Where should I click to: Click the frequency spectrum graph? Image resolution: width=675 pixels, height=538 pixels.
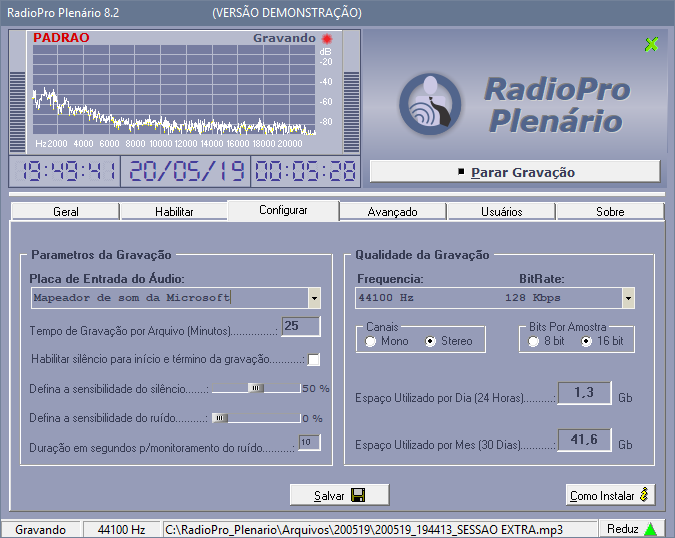coord(174,90)
